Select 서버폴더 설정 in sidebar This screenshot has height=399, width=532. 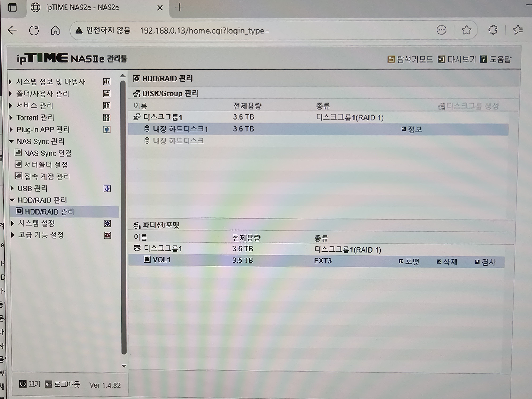[46, 165]
